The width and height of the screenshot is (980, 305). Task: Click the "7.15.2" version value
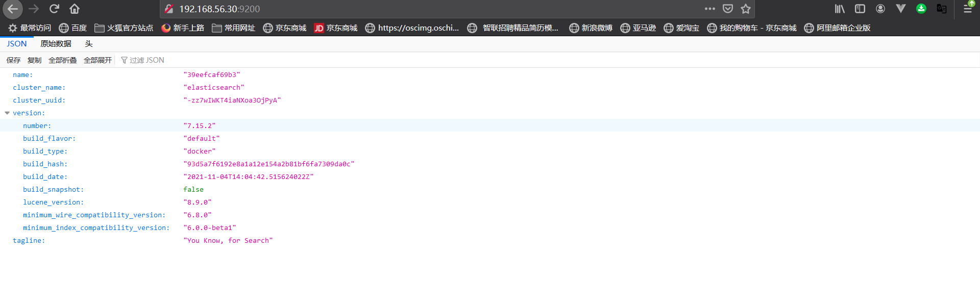200,126
